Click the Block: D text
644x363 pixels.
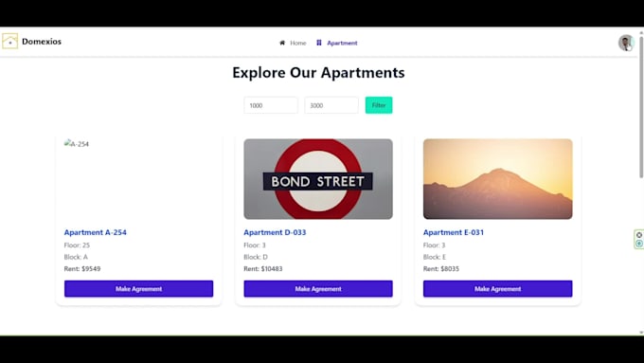256,257
